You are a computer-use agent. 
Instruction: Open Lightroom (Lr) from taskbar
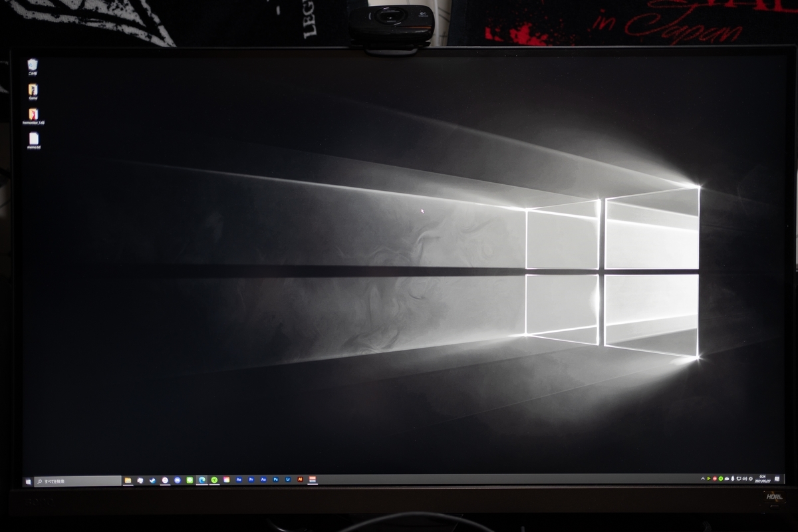[288, 479]
